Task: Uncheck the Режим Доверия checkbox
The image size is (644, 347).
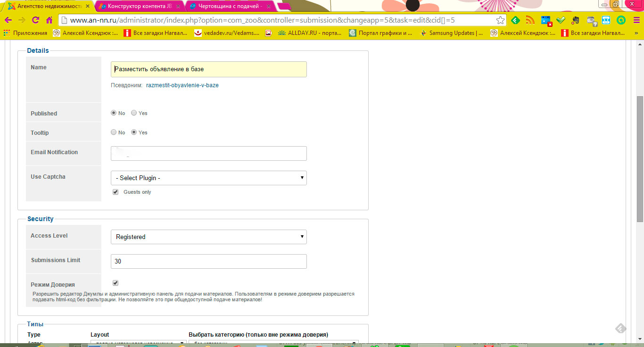Action: (116, 283)
